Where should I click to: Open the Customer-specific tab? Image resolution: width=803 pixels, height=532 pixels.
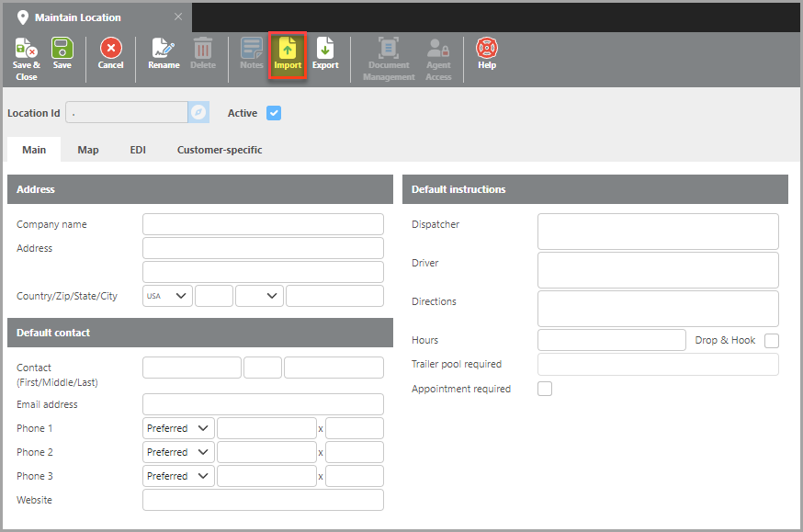(x=220, y=150)
